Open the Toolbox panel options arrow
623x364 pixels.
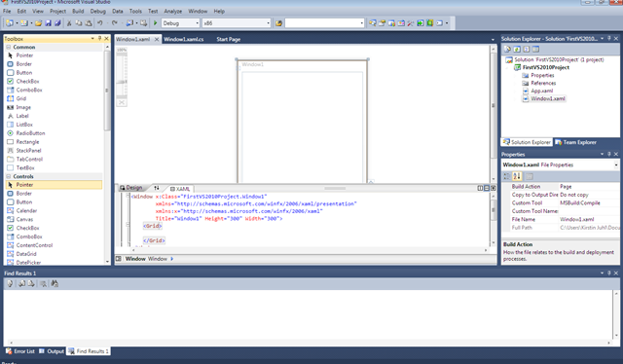(92, 39)
